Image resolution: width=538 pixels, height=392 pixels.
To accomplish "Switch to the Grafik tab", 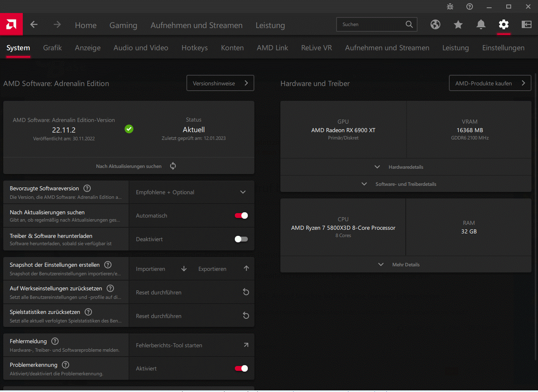I will (52, 48).
